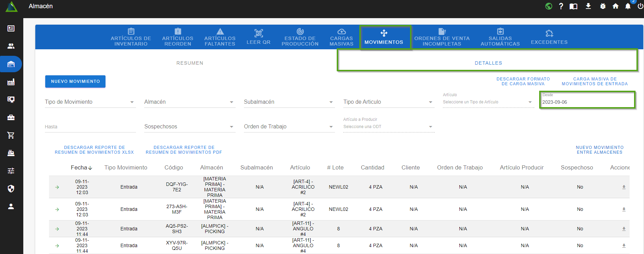This screenshot has height=254, width=644.
Task: Open the Orden de Trabajo dropdown
Action: (289, 127)
